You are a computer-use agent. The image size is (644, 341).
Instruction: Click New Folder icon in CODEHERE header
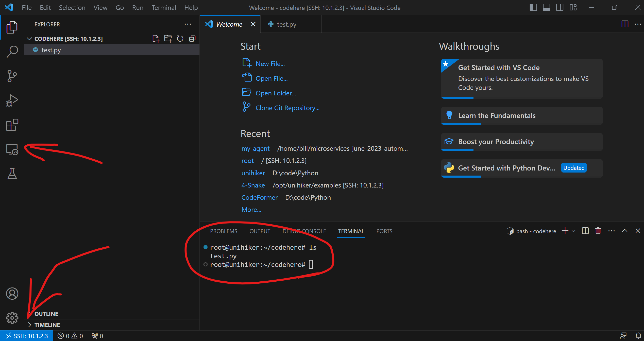168,39
